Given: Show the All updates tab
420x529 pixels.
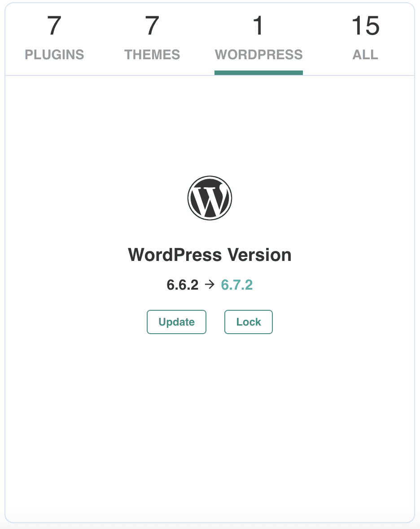Looking at the screenshot, I should (365, 39).
